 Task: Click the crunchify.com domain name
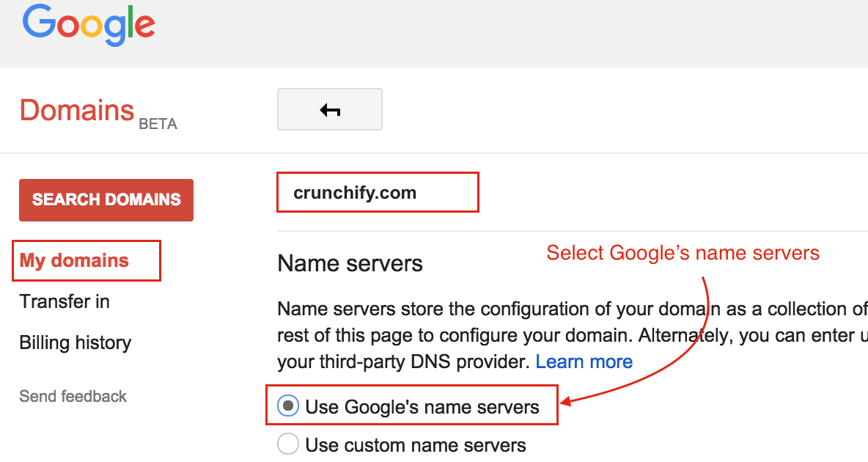point(355,193)
